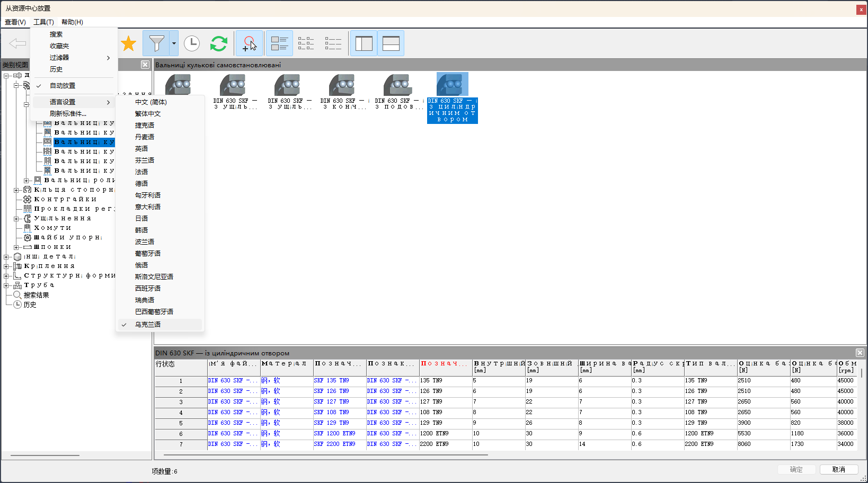Open dropdown arrow beside the filter funnel
The image size is (868, 483).
[174, 43]
